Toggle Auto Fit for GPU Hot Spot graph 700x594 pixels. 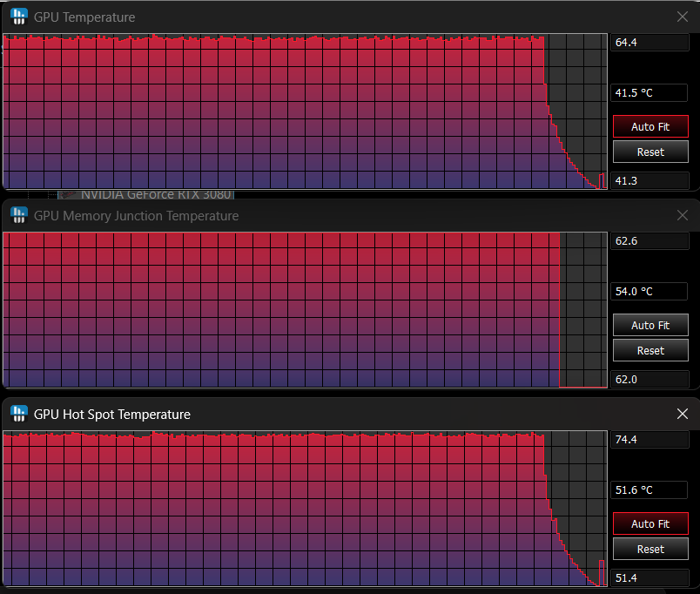(x=650, y=523)
